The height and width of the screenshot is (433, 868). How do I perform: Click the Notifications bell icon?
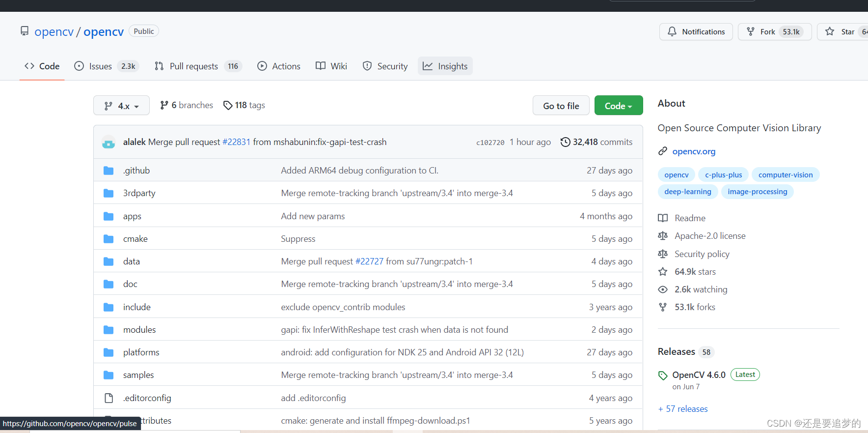tap(672, 31)
